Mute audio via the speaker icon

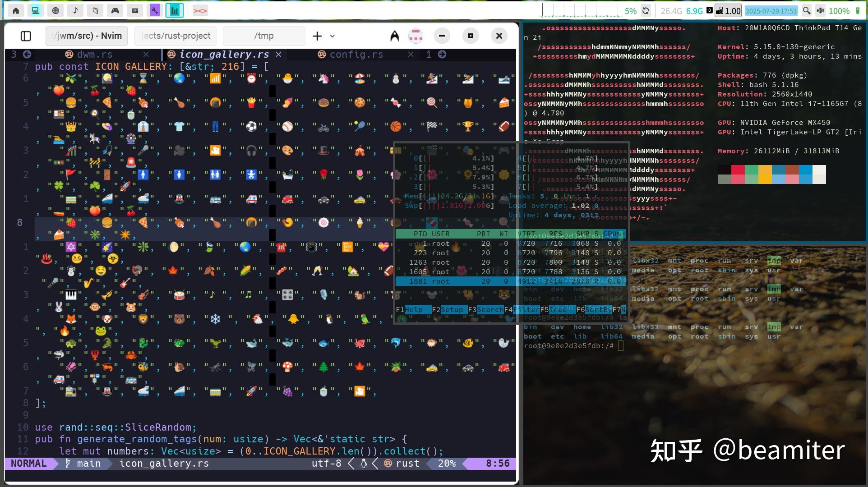pos(820,10)
